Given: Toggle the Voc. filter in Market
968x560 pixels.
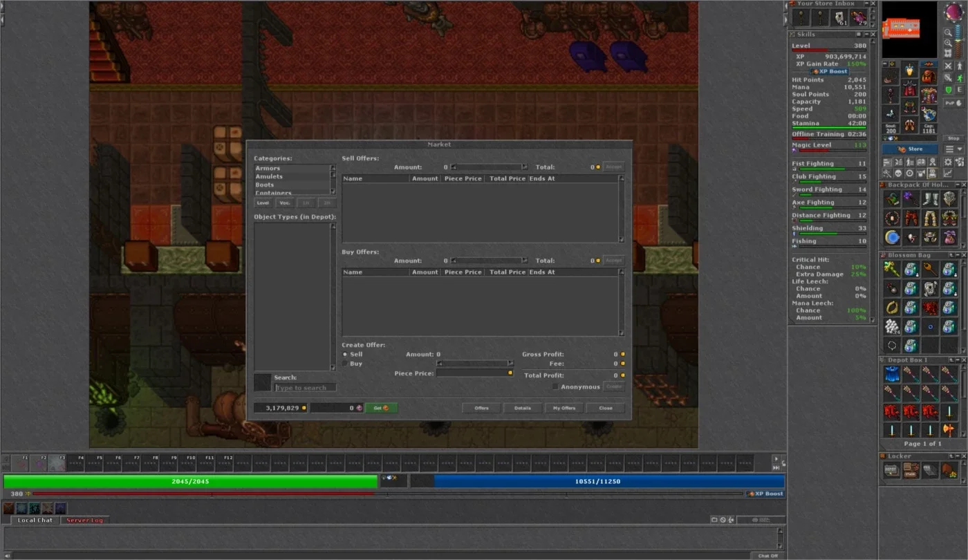Looking at the screenshot, I should click(284, 203).
